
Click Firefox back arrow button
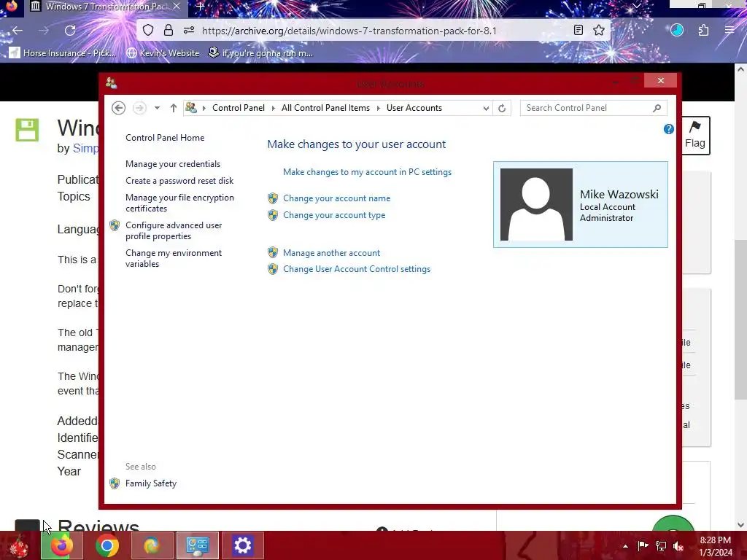pyautogui.click(x=18, y=31)
